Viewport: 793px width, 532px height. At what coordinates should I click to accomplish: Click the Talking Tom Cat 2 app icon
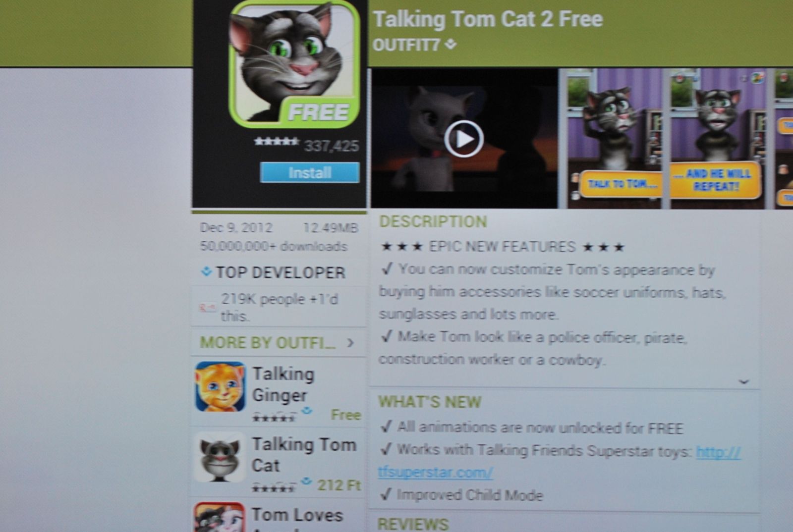coord(294,64)
